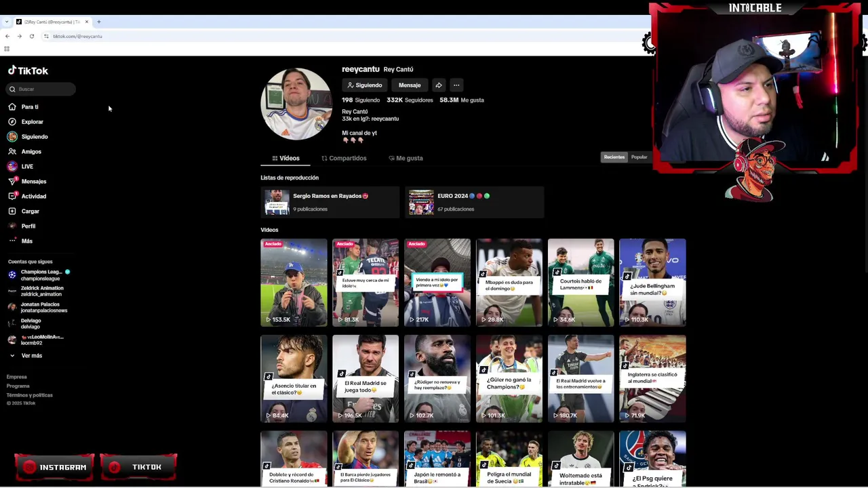868x488 pixels.
Task: Open the three-dots profile options
Action: pos(456,85)
